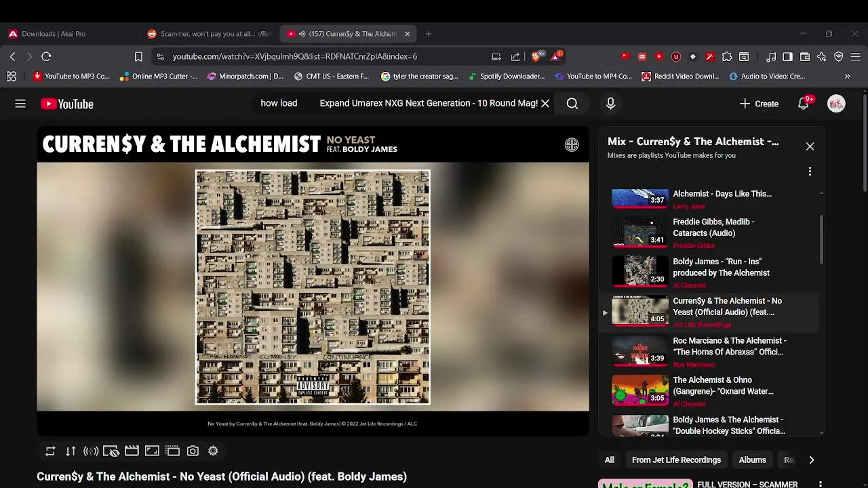Toggle the browser sidebar panel icon
Viewport: 868px width, 488px height.
tap(787, 57)
